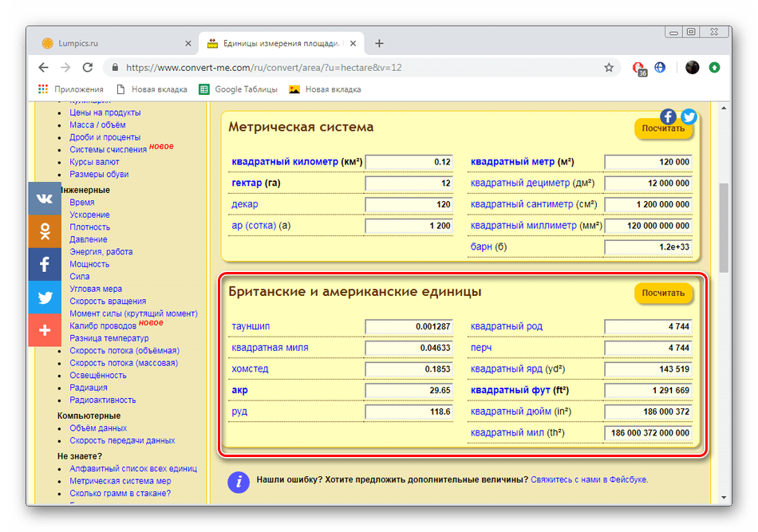Image resolution: width=758 pixels, height=532 pixels.
Task: Click the Facebook share button on left
Action: click(44, 264)
